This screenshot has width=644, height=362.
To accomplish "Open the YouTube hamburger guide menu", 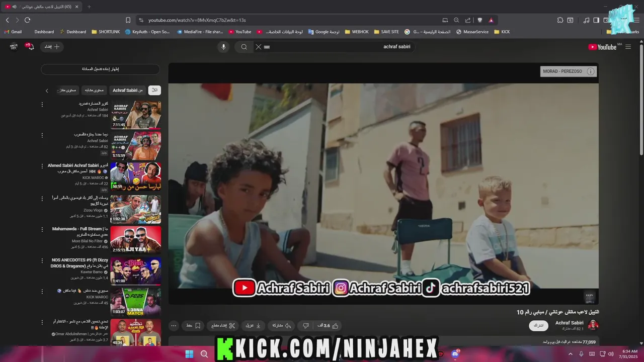I will (x=628, y=47).
